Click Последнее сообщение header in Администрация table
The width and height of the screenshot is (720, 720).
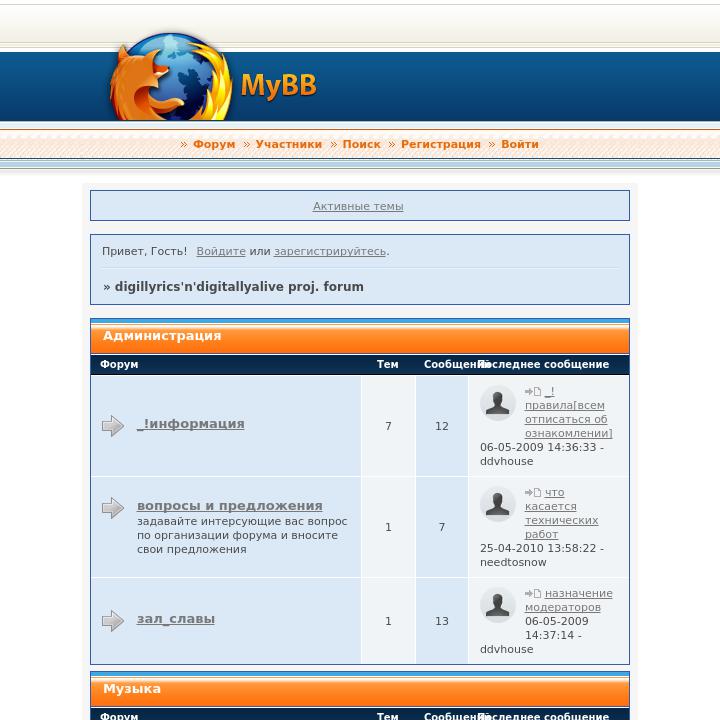(x=544, y=364)
